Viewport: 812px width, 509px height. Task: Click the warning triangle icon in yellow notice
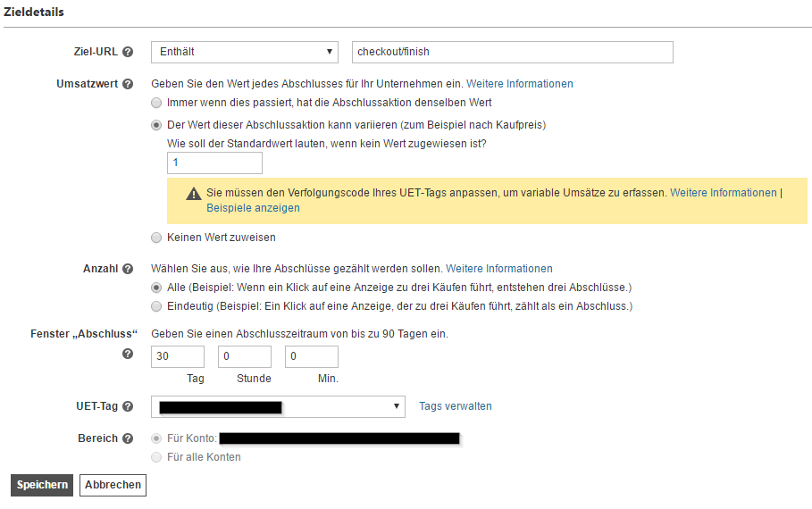pos(193,193)
